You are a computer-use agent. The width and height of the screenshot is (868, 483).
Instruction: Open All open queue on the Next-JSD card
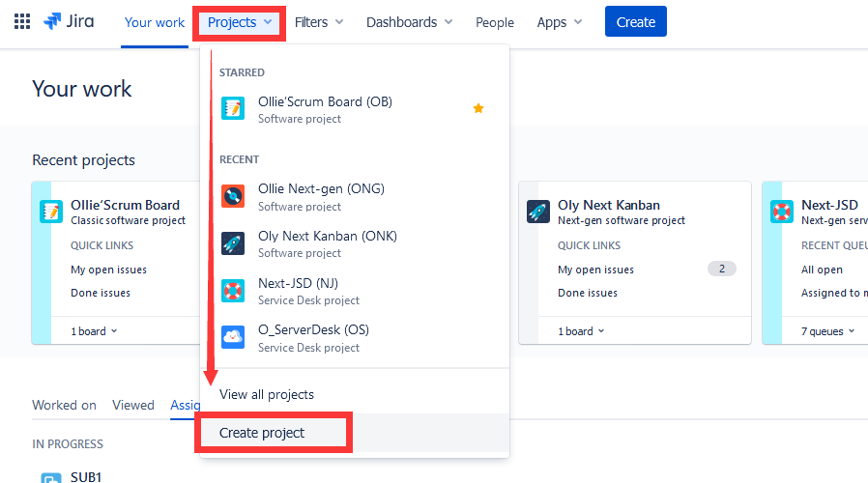point(822,270)
